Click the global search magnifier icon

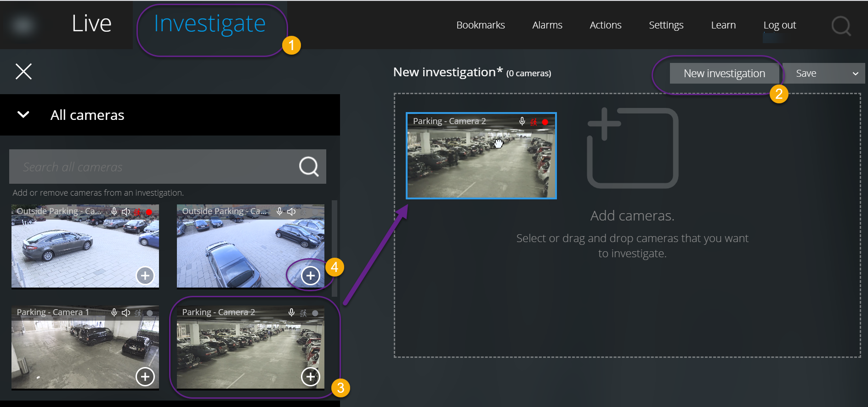(x=841, y=26)
